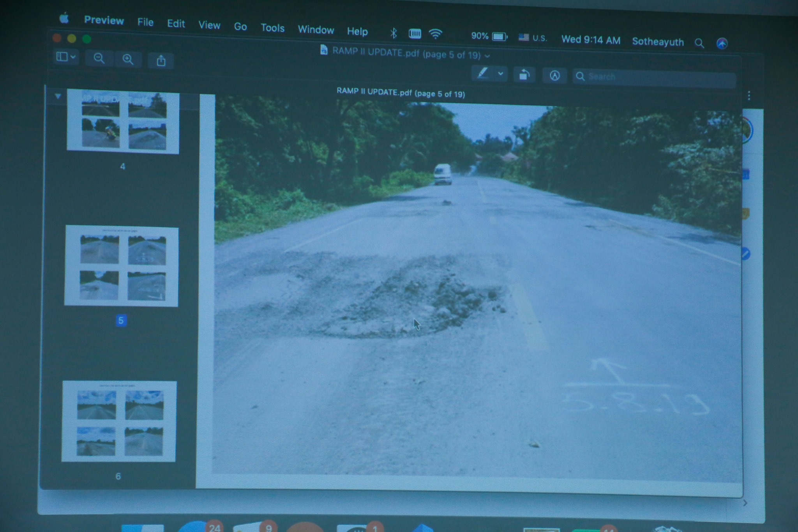
Task: Click the zoom in magnifier button
Action: click(x=128, y=59)
